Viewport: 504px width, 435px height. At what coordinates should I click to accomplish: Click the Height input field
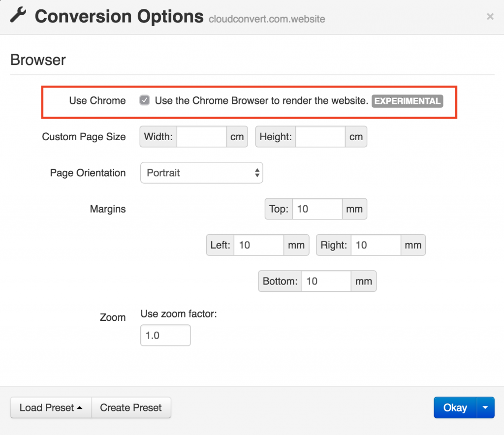[320, 136]
